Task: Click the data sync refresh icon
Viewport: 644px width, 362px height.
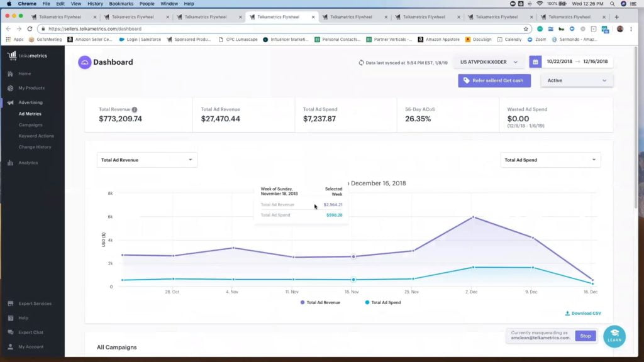Action: click(x=361, y=63)
